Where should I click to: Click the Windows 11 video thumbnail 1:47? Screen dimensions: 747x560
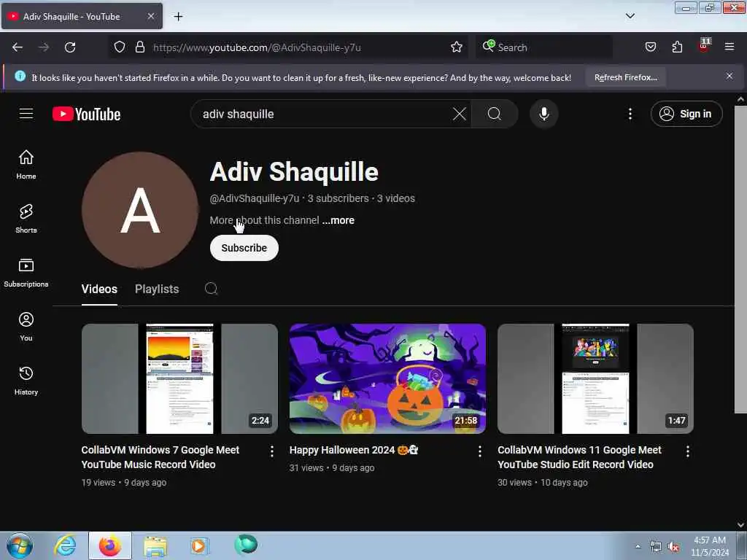coord(595,378)
